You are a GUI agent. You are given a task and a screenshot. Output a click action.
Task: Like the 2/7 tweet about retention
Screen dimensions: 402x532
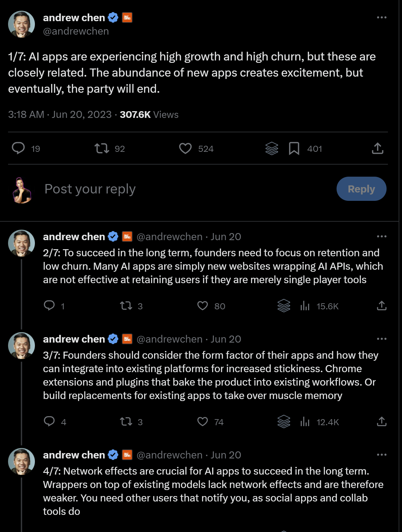tap(203, 306)
